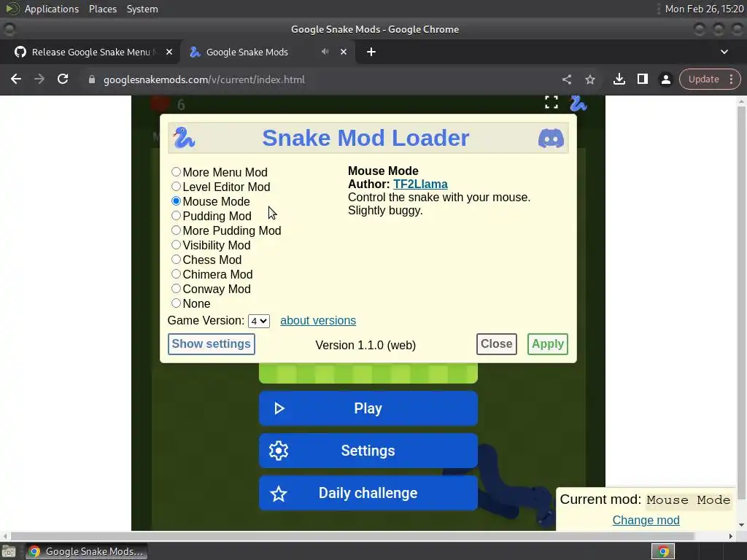
Task: Select Pudding Mod radio button
Action: pos(177,216)
